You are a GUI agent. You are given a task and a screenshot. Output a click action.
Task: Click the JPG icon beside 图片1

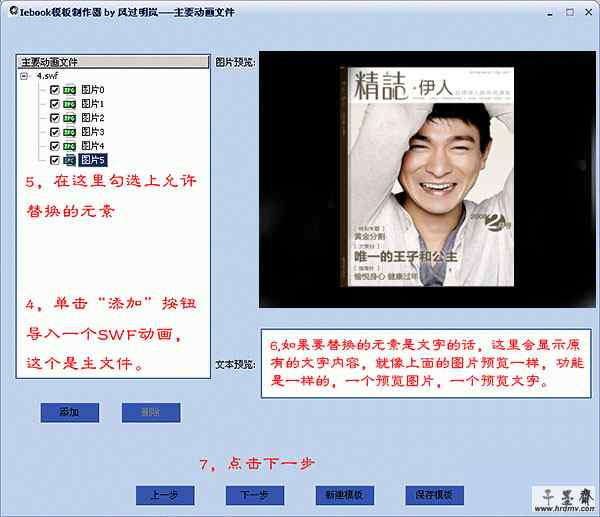click(69, 104)
